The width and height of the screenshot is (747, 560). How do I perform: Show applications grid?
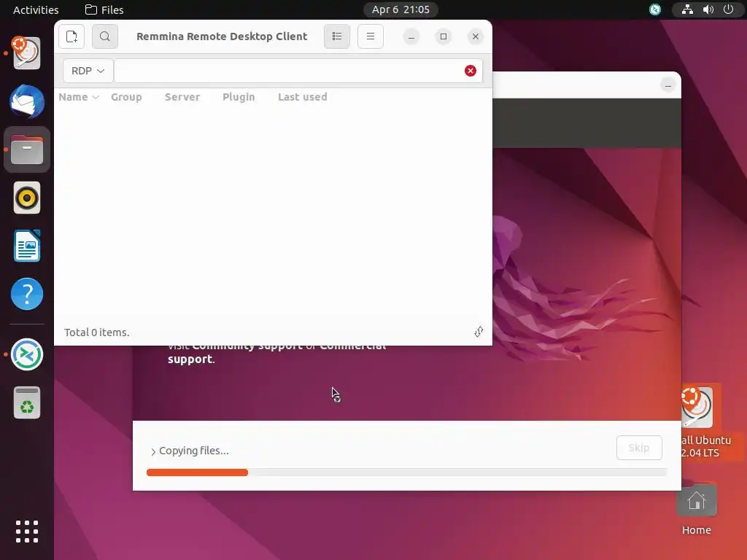click(x=27, y=532)
